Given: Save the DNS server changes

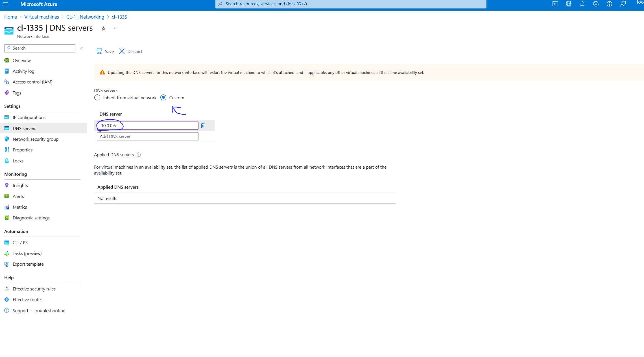Looking at the screenshot, I should pyautogui.click(x=105, y=51).
